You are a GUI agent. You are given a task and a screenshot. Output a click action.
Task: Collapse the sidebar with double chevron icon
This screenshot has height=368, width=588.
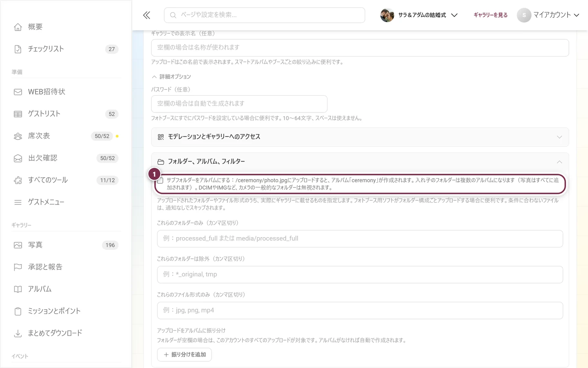[x=147, y=15]
